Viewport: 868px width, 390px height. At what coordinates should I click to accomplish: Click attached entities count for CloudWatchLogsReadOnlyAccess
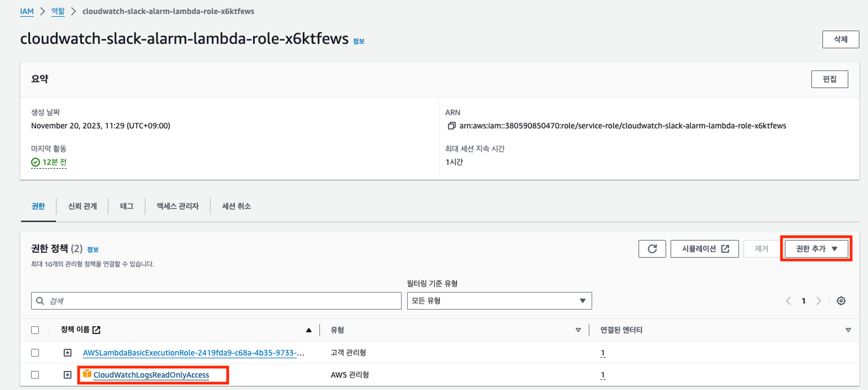[603, 375]
